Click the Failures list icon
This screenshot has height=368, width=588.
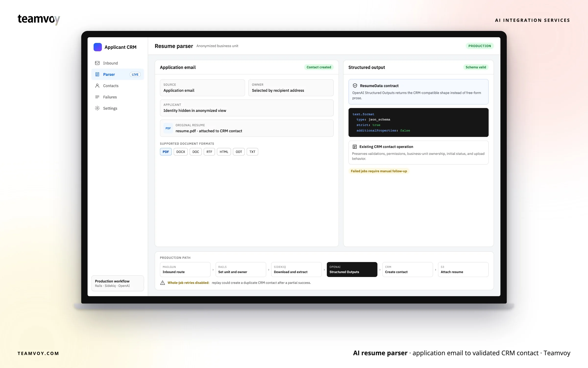(97, 97)
